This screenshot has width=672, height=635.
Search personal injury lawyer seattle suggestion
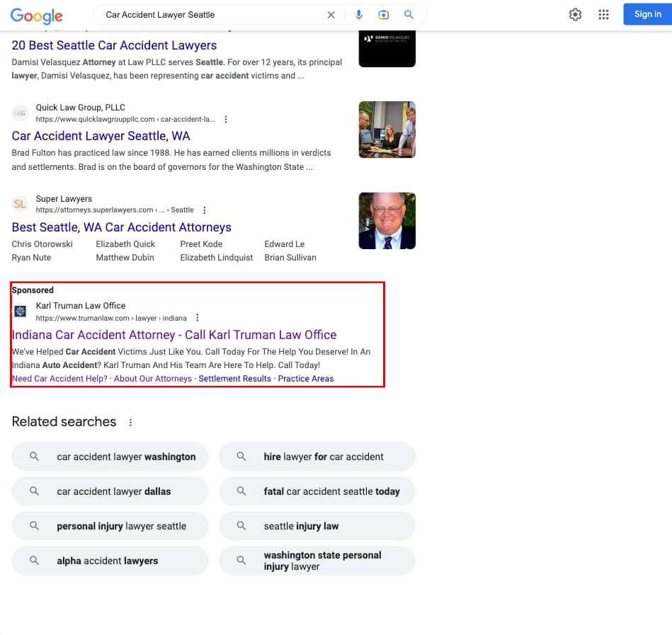coord(110,526)
